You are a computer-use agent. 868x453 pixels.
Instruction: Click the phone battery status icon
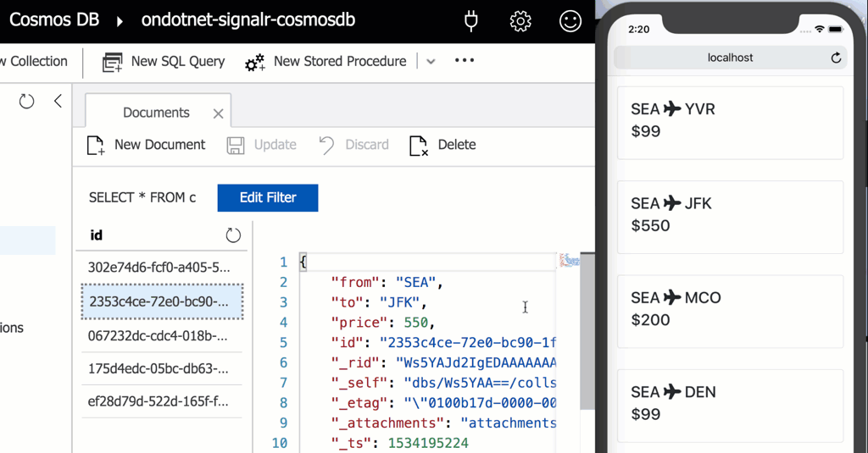(x=836, y=29)
